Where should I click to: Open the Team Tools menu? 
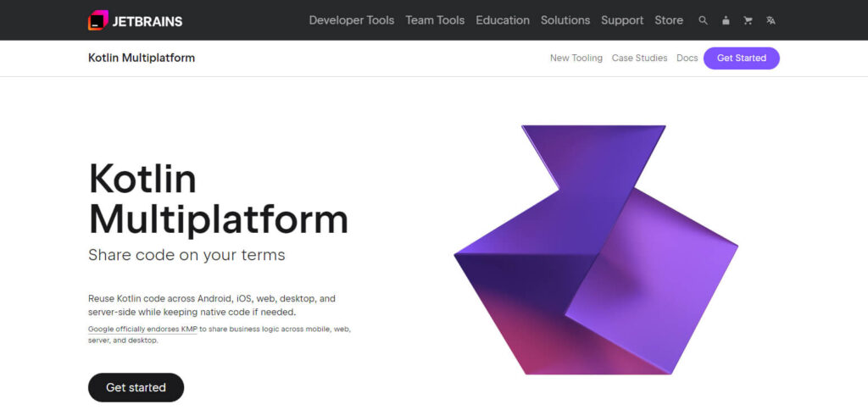435,20
